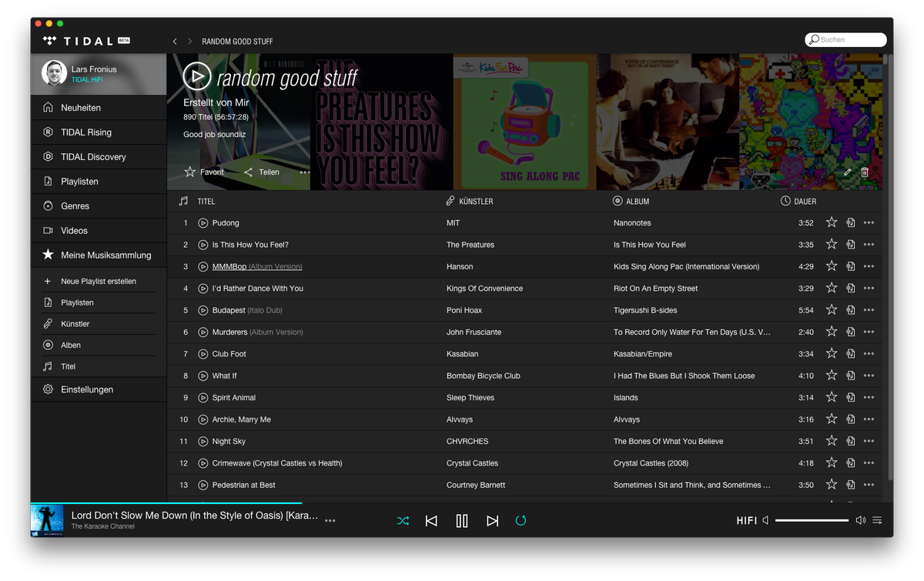
Task: Open Videos section
Action: pos(99,231)
